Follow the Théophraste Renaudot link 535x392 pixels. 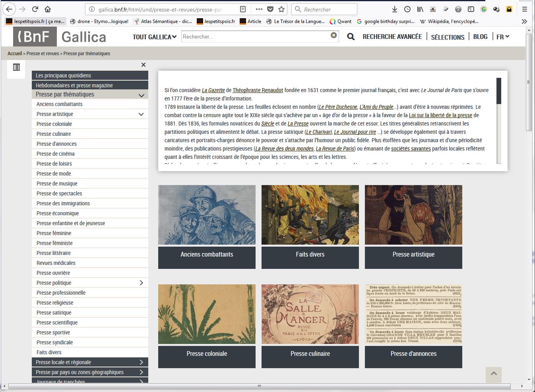tap(258, 90)
